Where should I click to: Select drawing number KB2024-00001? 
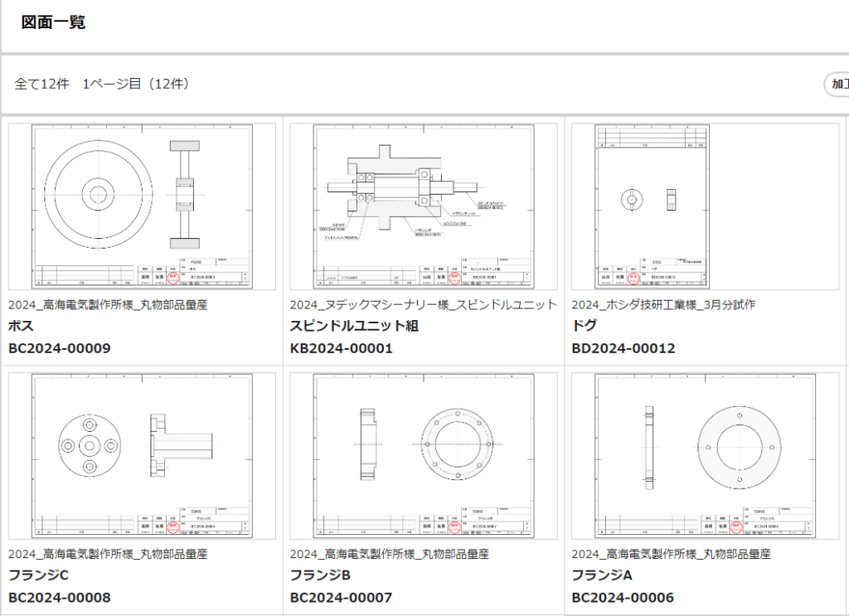click(341, 348)
